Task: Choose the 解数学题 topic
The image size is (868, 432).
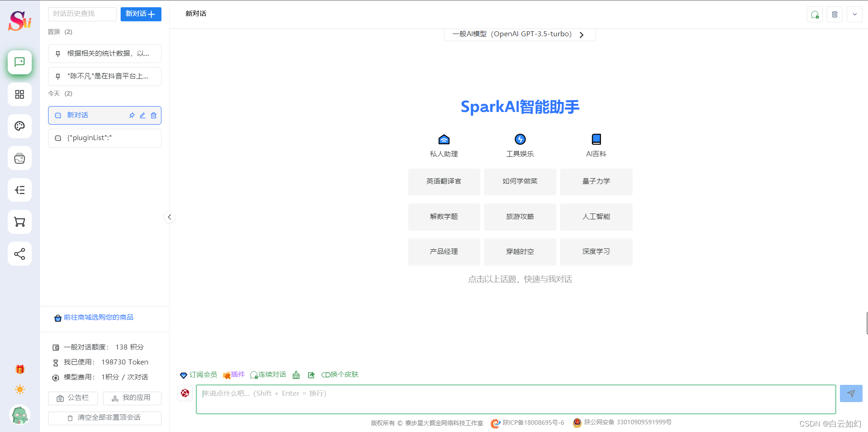Action: [x=444, y=217]
